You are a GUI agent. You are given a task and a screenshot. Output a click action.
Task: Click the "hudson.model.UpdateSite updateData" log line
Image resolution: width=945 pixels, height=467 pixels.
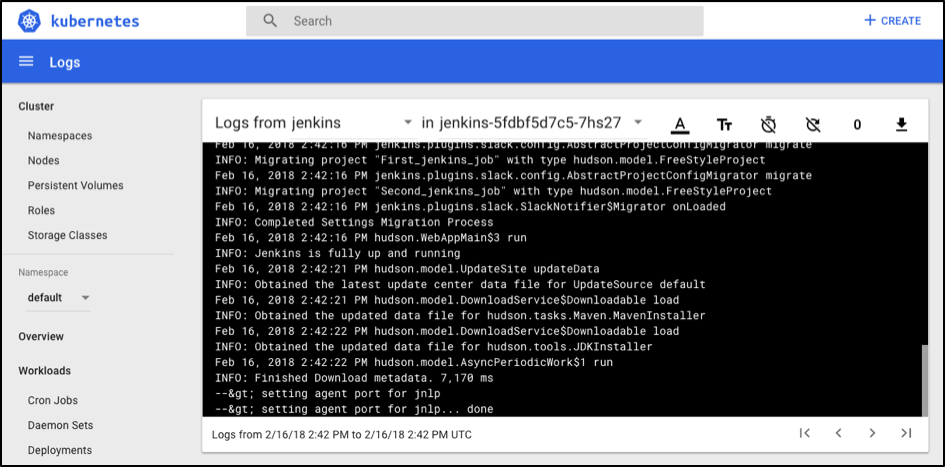pos(407,269)
